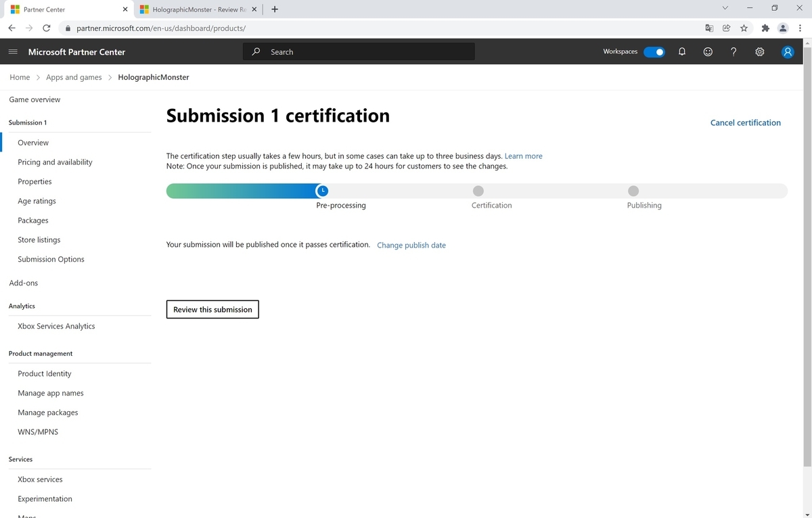
Task: Open Store listings
Action: [39, 240]
